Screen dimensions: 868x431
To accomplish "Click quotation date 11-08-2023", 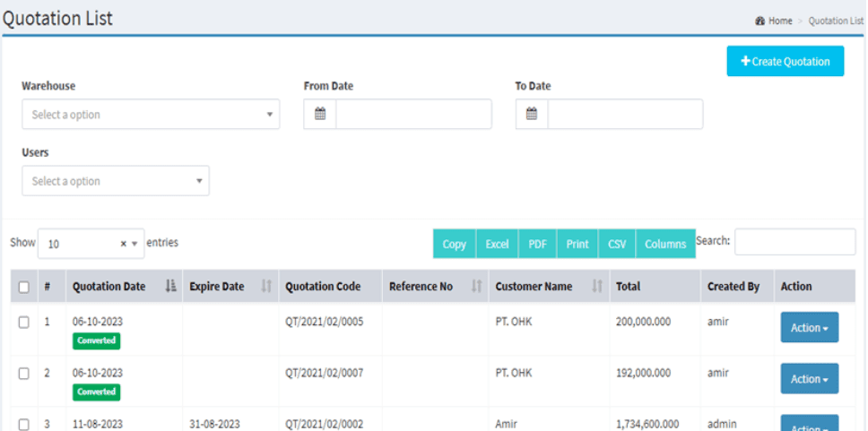I will [98, 425].
